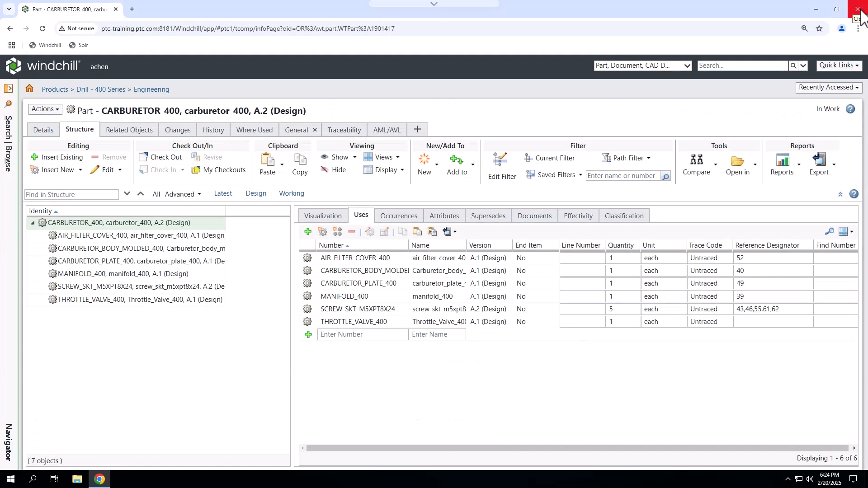Expand the Recently Accessed dropdown

coord(829,87)
